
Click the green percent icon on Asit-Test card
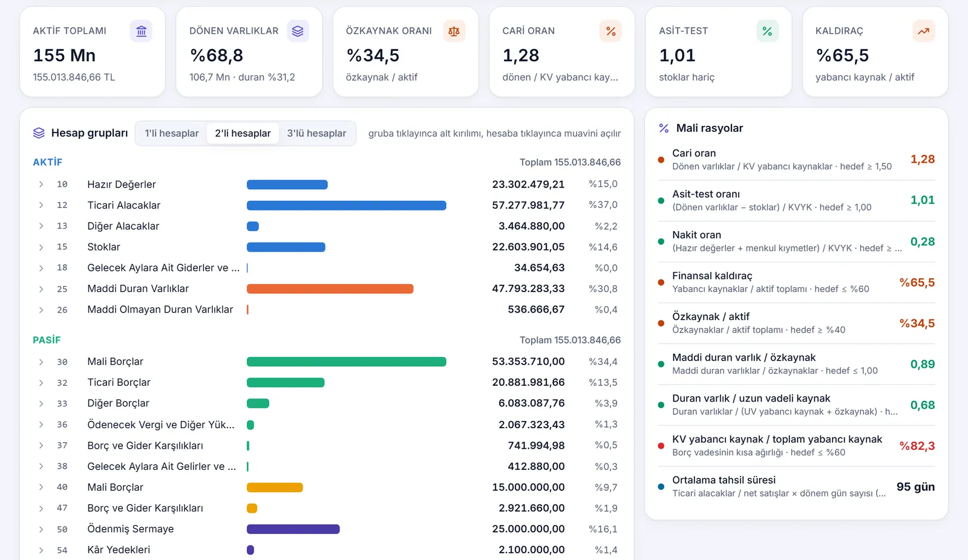click(x=767, y=31)
